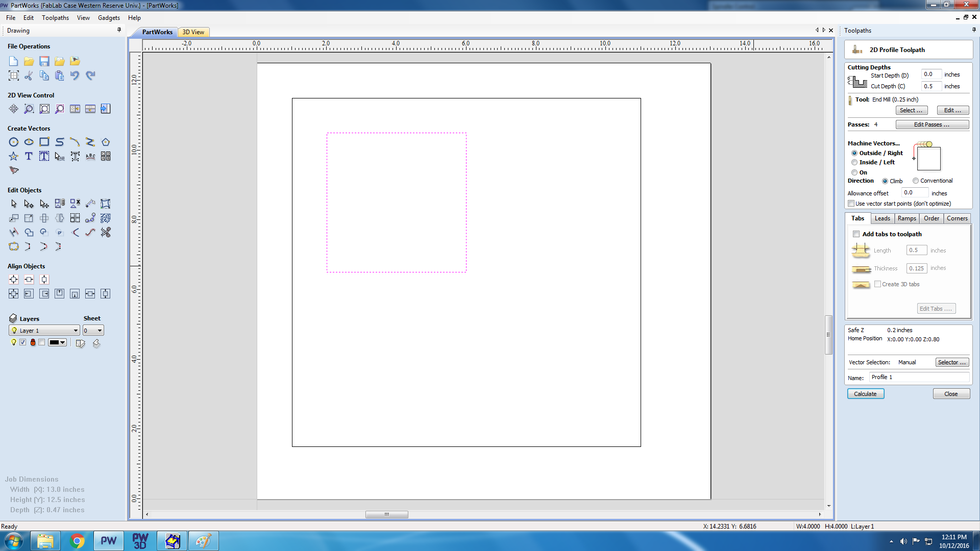The image size is (980, 551).
Task: Enable Use vector start points option
Action: point(851,204)
